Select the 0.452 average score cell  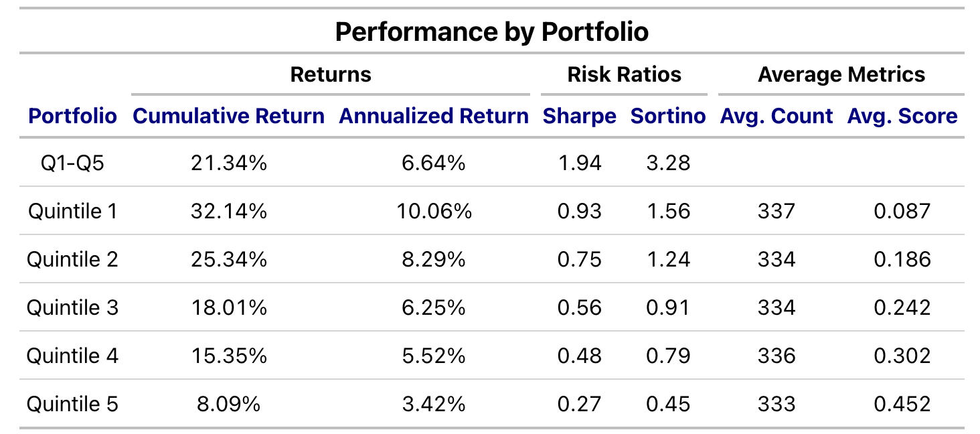click(902, 404)
